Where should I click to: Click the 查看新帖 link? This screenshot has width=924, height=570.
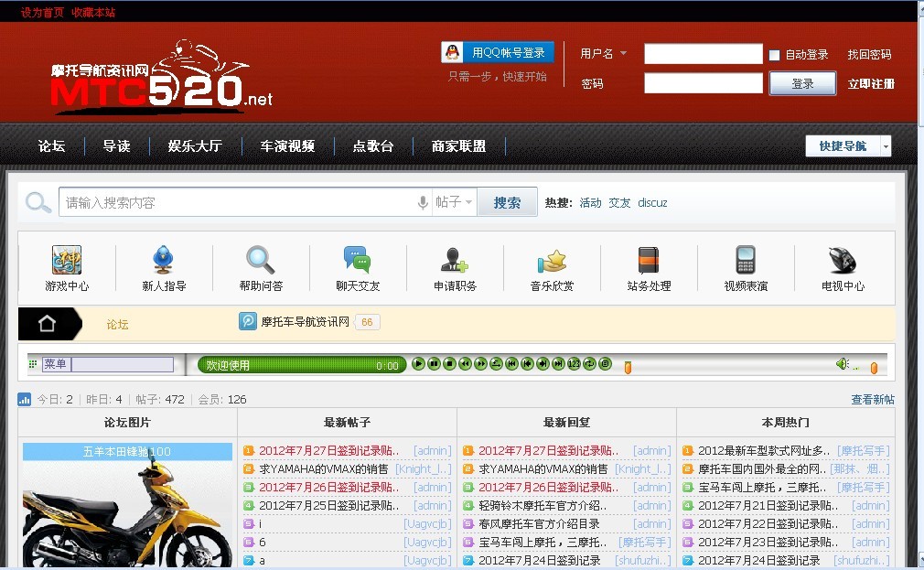(872, 399)
